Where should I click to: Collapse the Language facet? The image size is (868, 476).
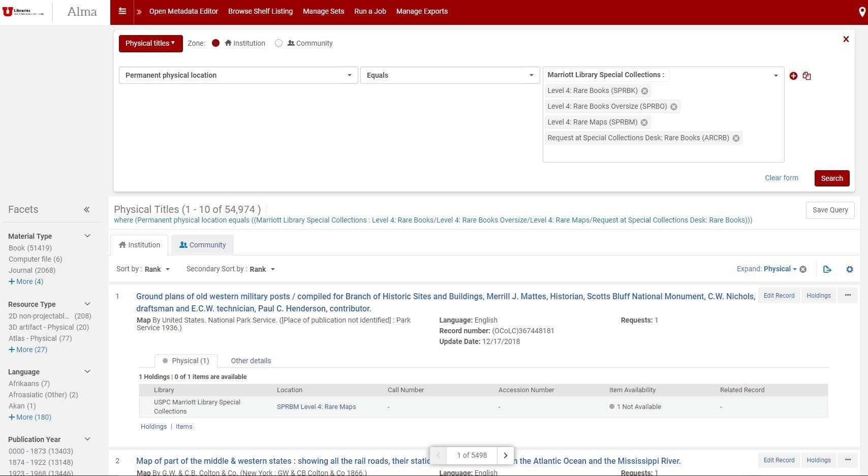[x=87, y=371]
